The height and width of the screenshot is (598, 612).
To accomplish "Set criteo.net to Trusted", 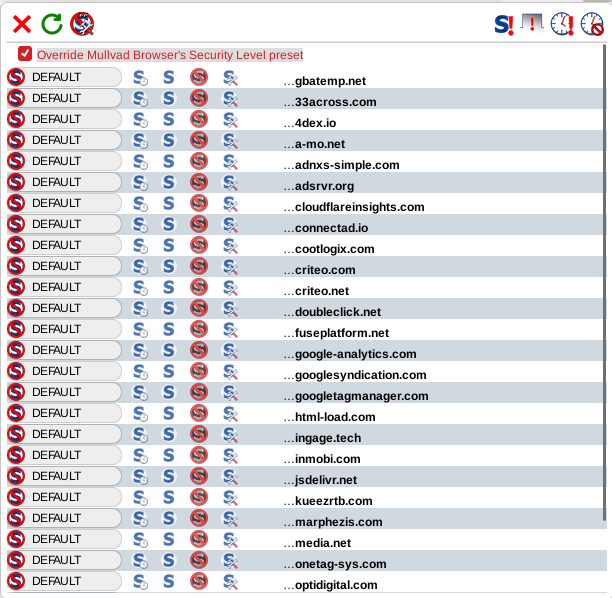I will (169, 287).
